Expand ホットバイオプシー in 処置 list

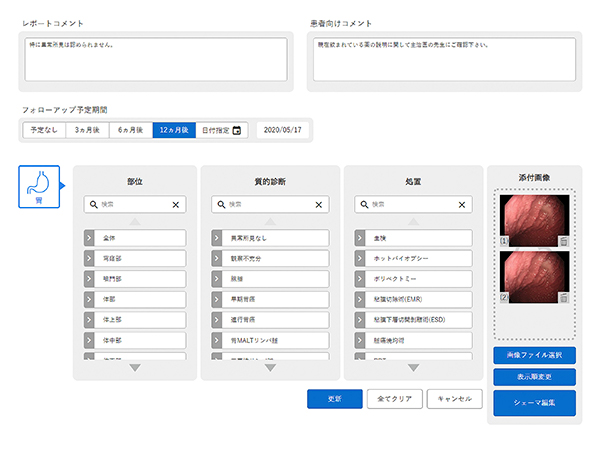(361, 258)
